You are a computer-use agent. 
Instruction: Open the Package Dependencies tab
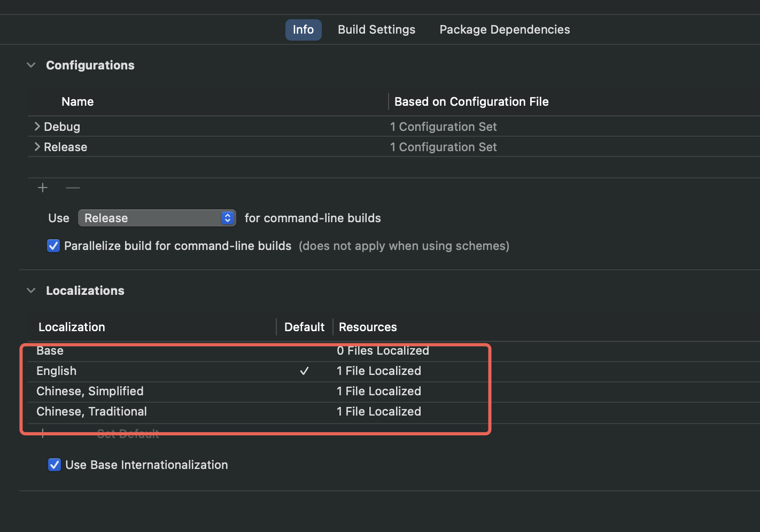tap(505, 30)
